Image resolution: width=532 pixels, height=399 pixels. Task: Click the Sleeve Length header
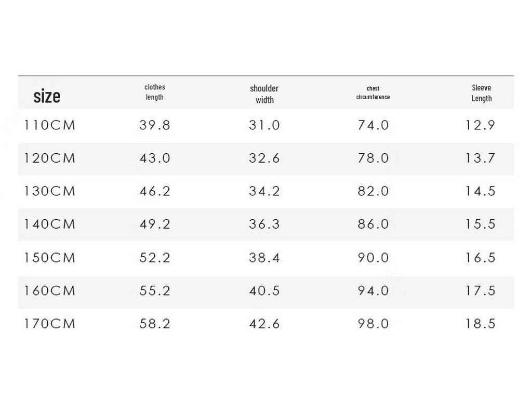[482, 93]
